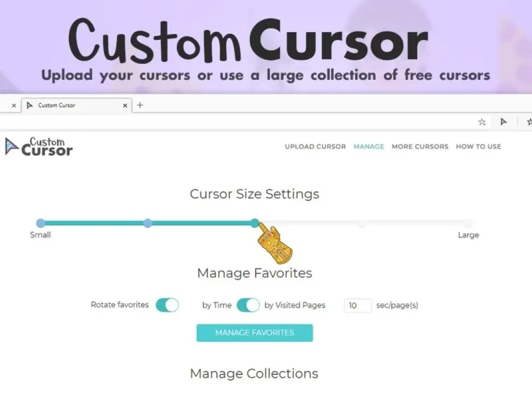The width and height of the screenshot is (532, 399).
Task: Open the More Cursors page
Action: 420,146
